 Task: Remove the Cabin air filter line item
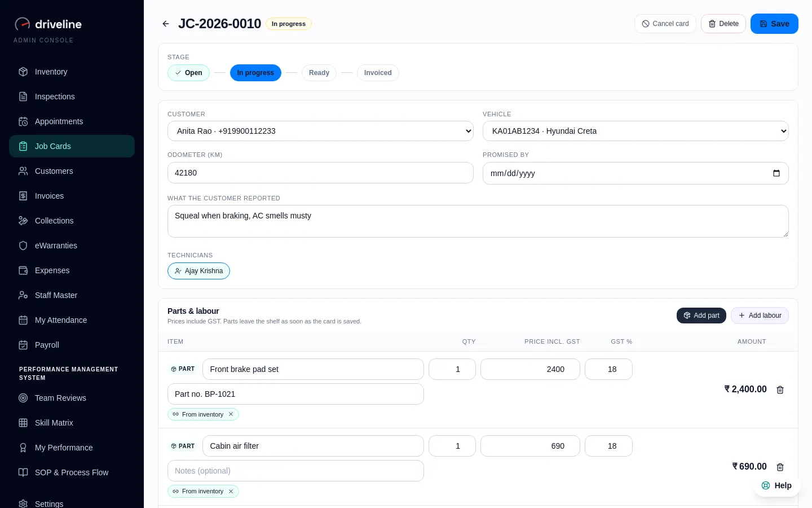click(x=780, y=467)
